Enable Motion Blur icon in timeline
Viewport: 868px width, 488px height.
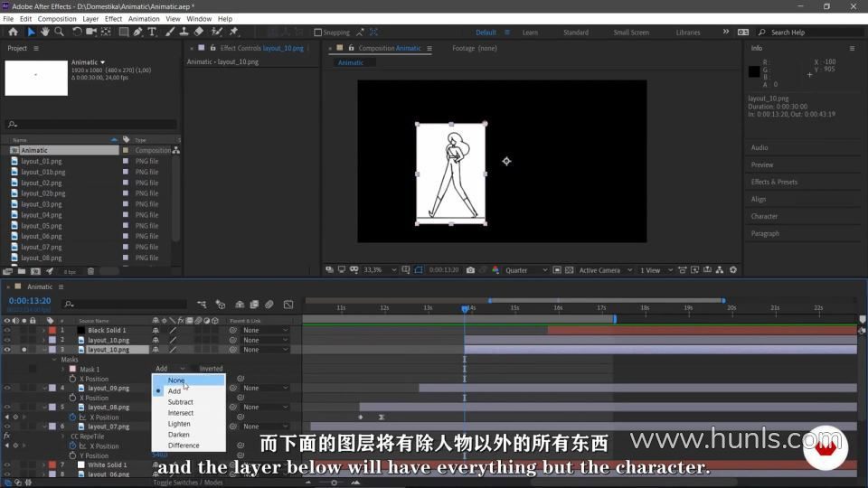click(269, 305)
